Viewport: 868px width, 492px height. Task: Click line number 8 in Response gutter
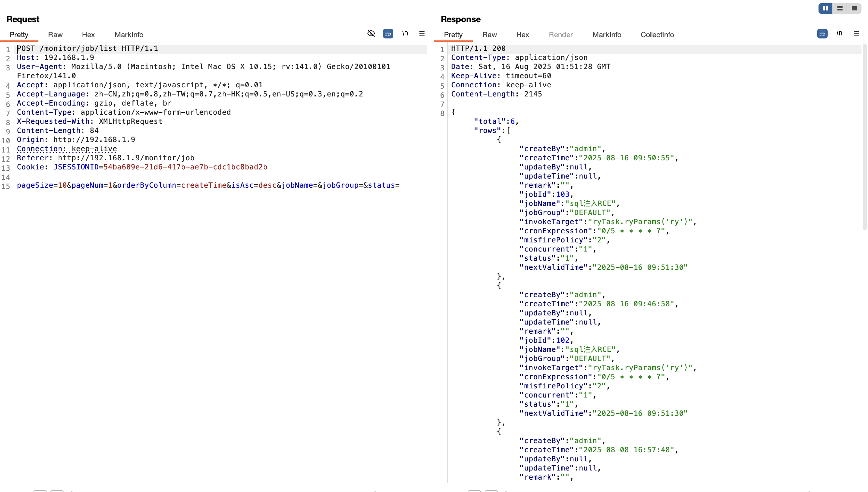tap(442, 113)
